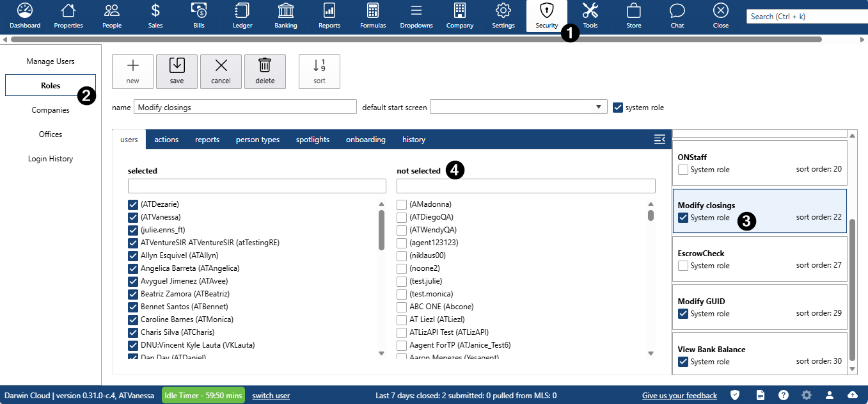
Task: Uncheck the system role checkbox beside name
Action: pyautogui.click(x=618, y=108)
